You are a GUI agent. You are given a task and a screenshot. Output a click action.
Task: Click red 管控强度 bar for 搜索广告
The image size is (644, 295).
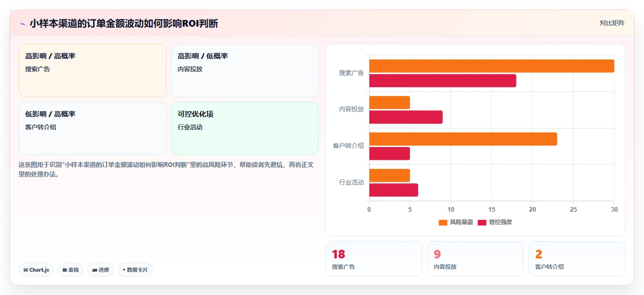pos(443,81)
